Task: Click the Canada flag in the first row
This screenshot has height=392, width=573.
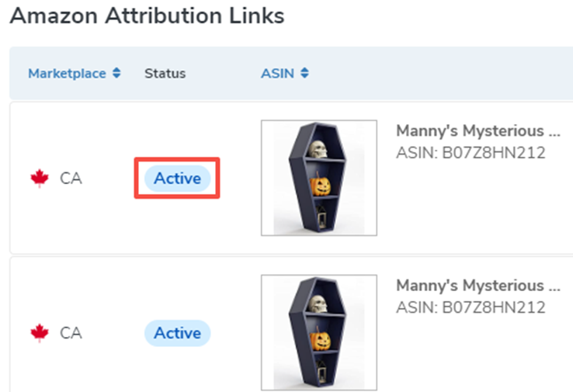Action: click(39, 179)
